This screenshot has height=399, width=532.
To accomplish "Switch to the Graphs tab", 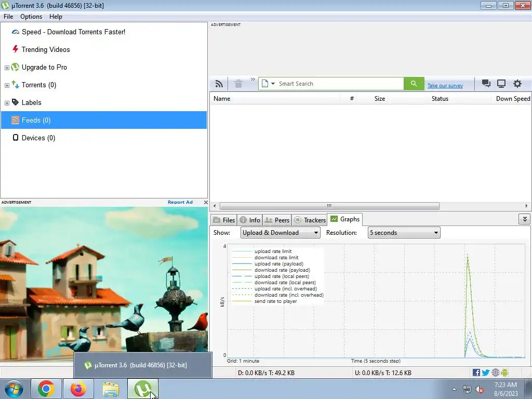I will [345, 220].
